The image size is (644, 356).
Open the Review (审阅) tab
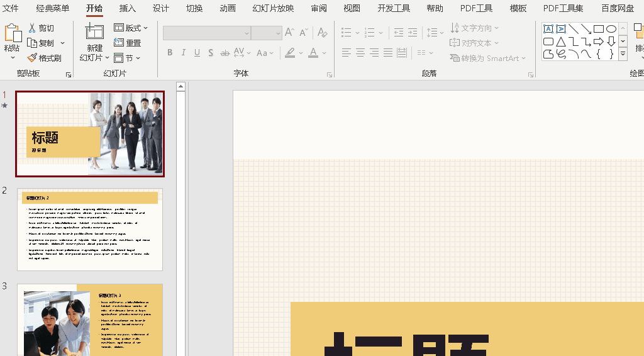click(x=319, y=8)
